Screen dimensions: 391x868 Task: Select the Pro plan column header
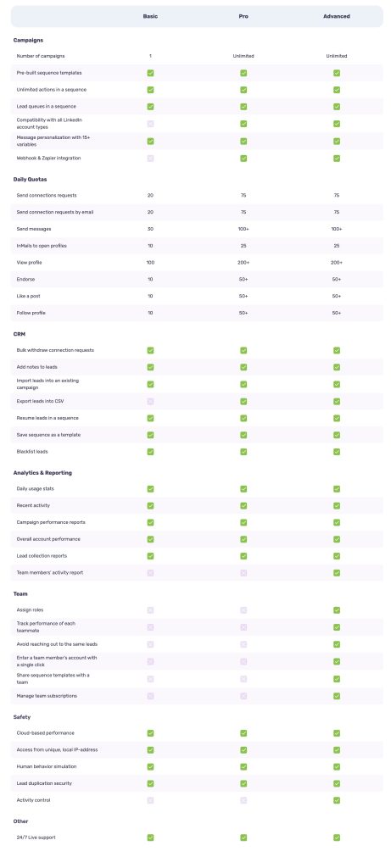pyautogui.click(x=243, y=17)
